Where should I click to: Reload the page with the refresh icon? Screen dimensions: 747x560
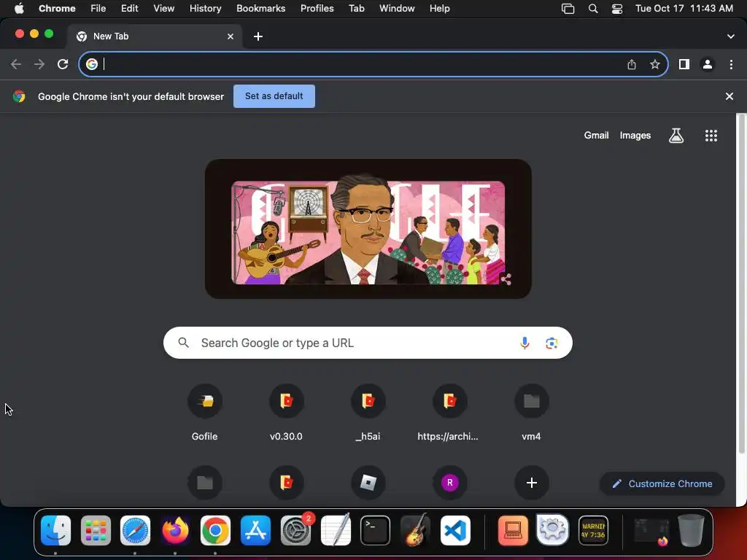pyautogui.click(x=63, y=64)
